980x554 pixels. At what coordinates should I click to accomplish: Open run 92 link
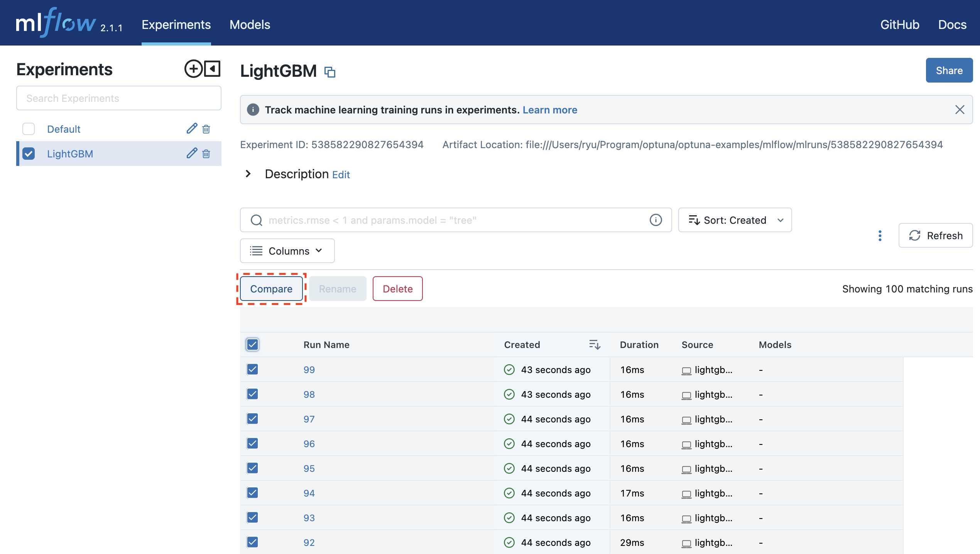[x=309, y=542]
